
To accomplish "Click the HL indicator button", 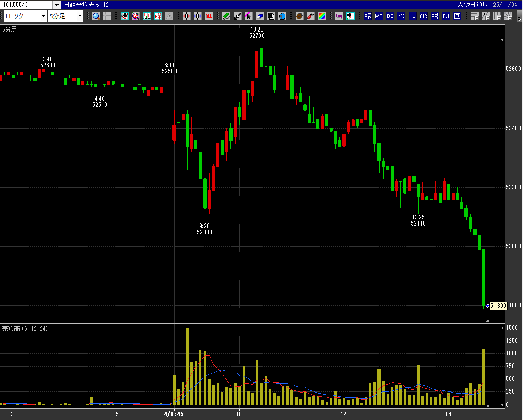I will coord(412,16).
